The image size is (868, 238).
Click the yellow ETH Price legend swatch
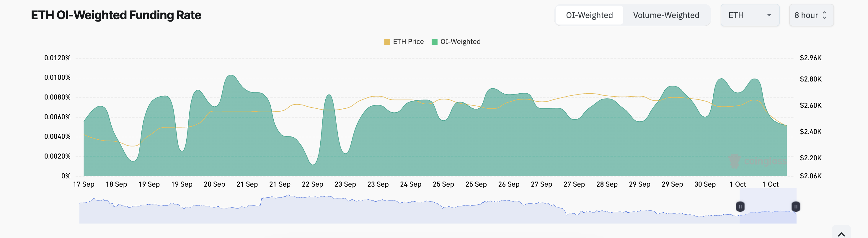[x=387, y=41]
